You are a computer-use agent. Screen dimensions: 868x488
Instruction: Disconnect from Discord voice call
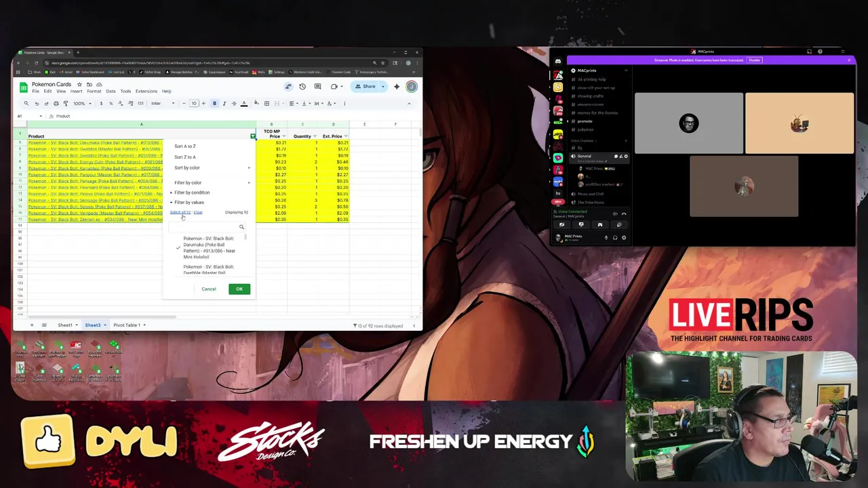tap(624, 214)
